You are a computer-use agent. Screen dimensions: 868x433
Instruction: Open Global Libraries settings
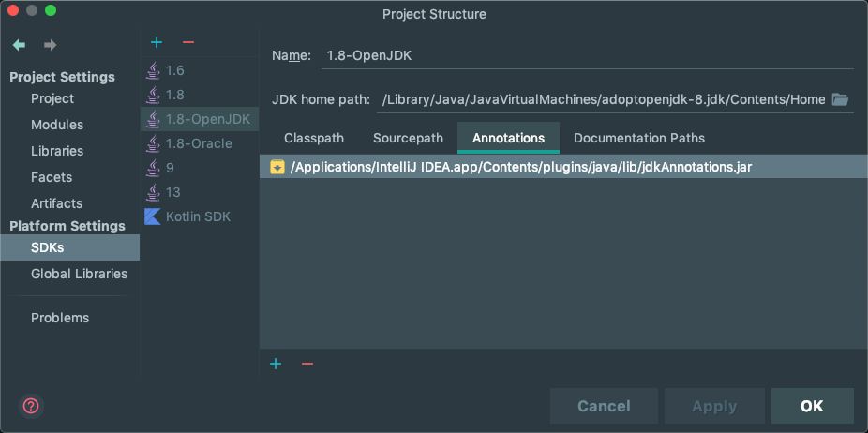coord(79,274)
